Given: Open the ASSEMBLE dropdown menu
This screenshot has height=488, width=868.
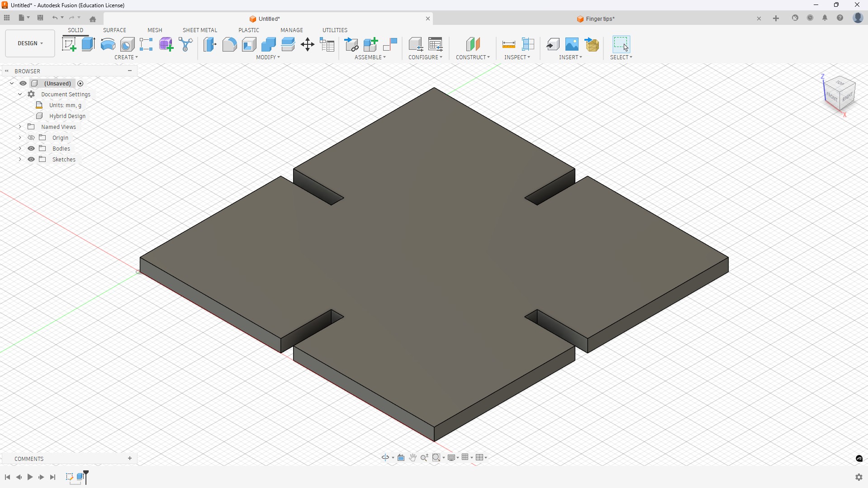Looking at the screenshot, I should tap(370, 57).
